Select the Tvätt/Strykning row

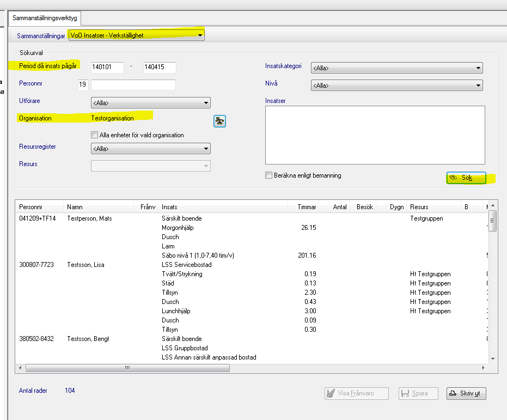252,274
